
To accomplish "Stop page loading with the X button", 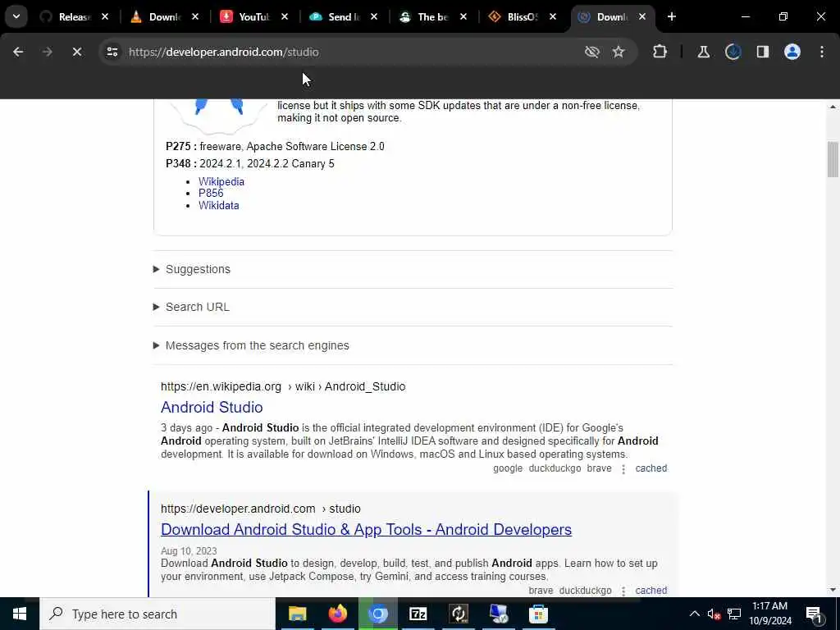I will (76, 52).
